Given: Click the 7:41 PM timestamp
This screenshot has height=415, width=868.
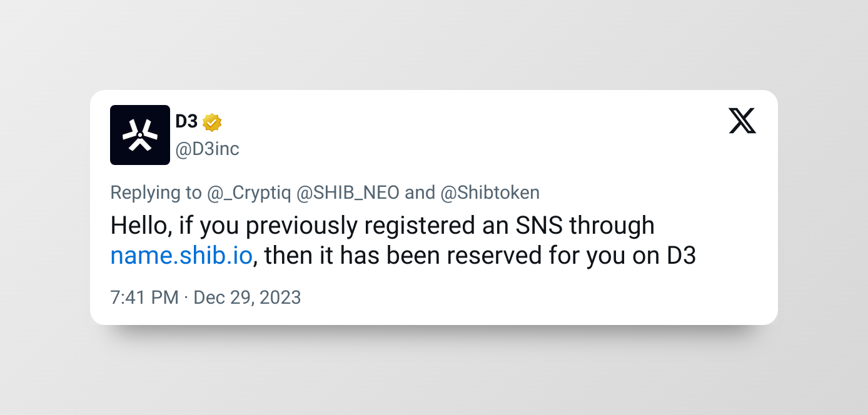Looking at the screenshot, I should coord(144,297).
